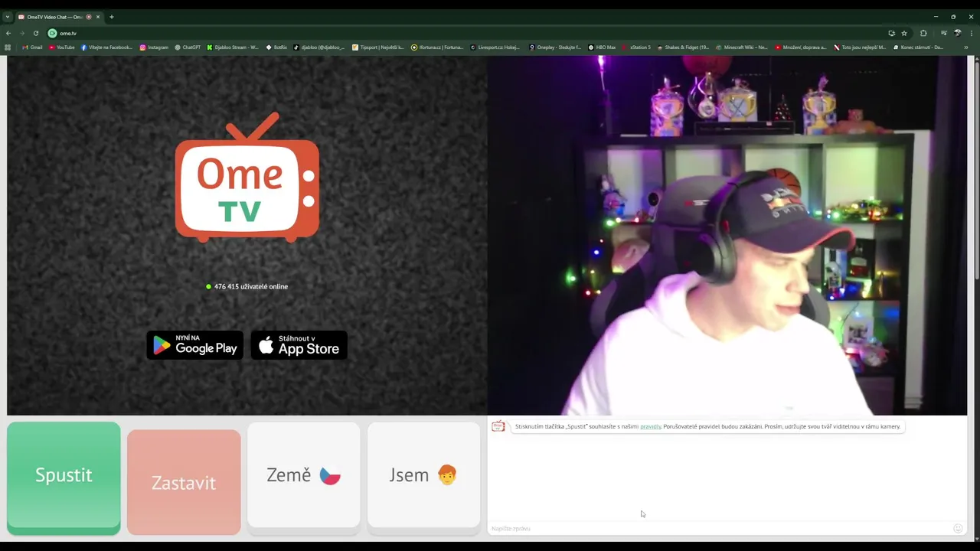Close the OmeTV Video Chat tab

[x=98, y=17]
